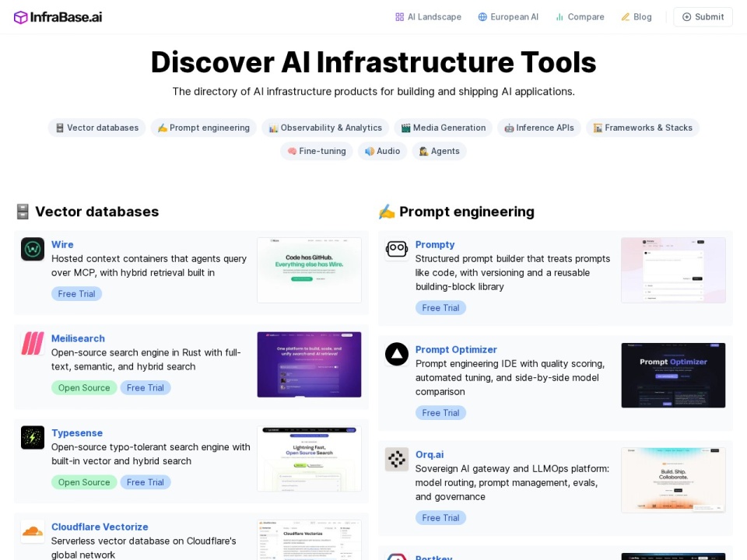747x560 pixels.
Task: Click Free Trial tag under Meilisearch
Action: [x=146, y=387]
